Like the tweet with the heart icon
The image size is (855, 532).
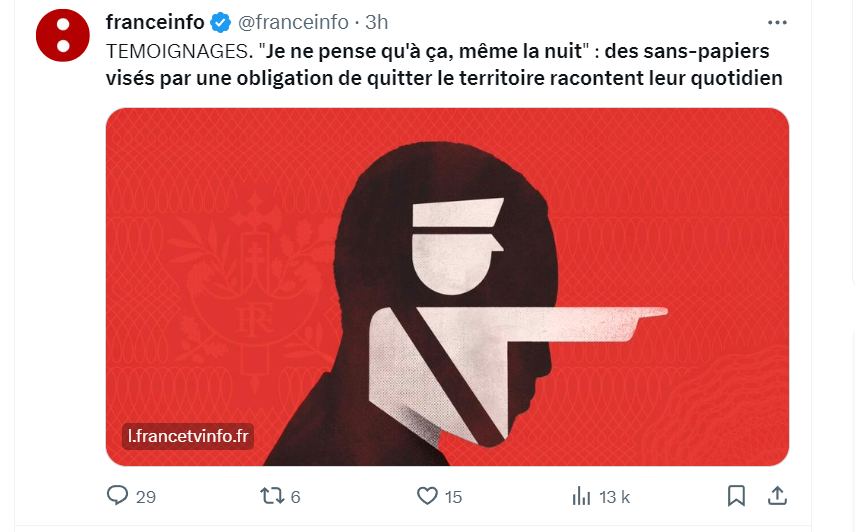pyautogui.click(x=428, y=496)
